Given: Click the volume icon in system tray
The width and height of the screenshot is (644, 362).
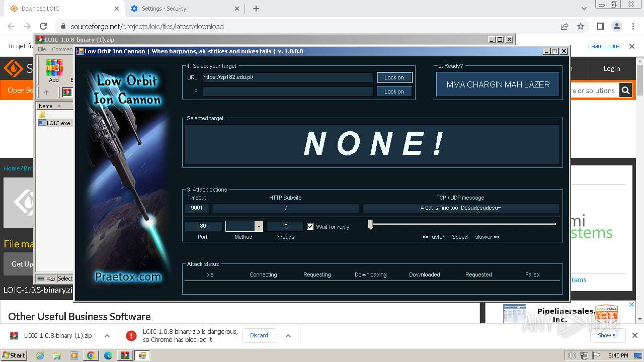Looking at the screenshot, I should coord(572,355).
